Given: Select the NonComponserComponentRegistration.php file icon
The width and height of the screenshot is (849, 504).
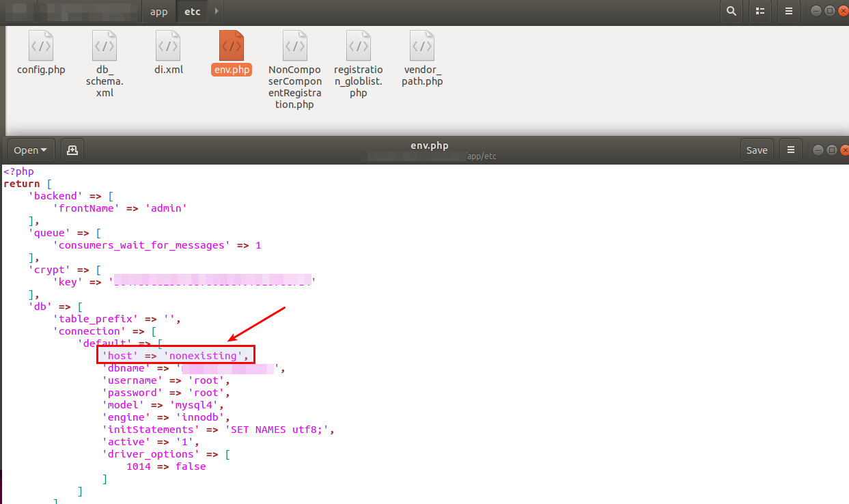Looking at the screenshot, I should tap(294, 53).
